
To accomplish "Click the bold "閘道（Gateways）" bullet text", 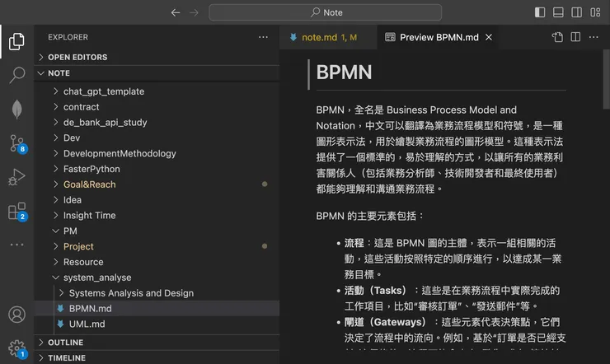I will click(x=385, y=322).
